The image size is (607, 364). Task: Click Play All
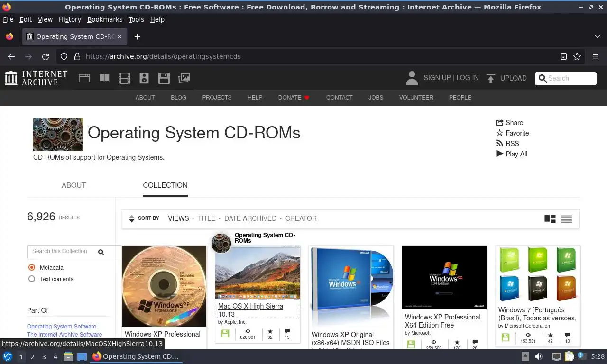(x=512, y=154)
